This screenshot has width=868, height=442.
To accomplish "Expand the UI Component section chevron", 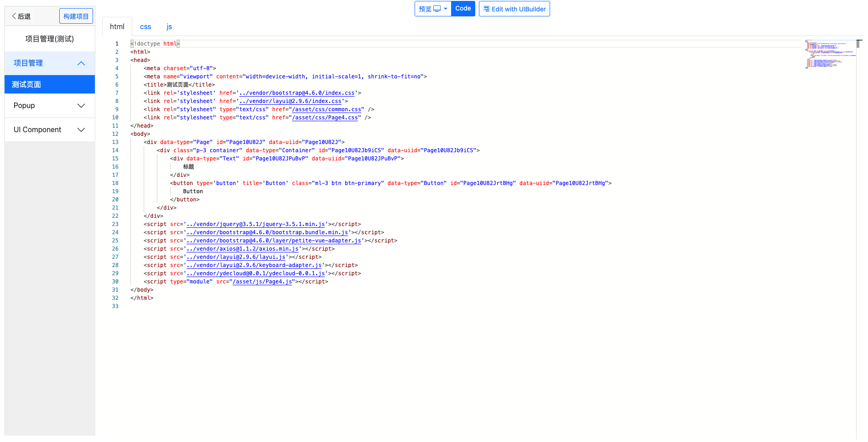I will click(81, 130).
